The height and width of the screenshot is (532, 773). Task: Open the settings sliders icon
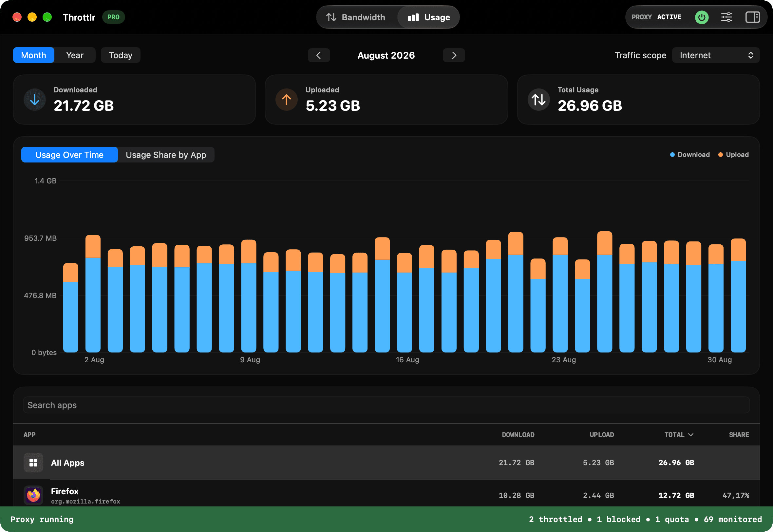pyautogui.click(x=726, y=17)
